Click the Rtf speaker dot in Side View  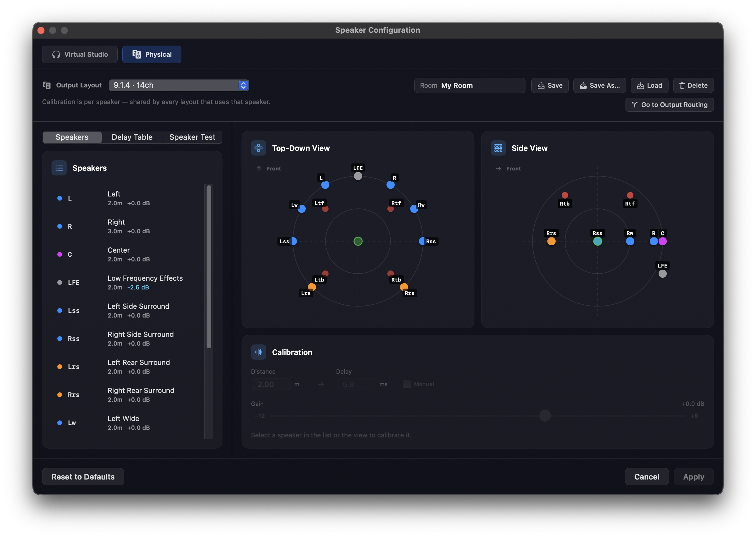pos(630,195)
